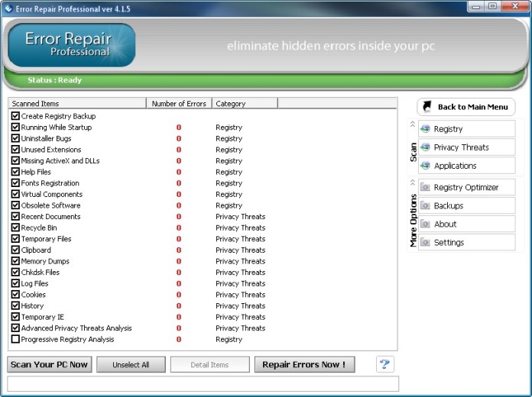Enable Progressive Registry Analysis checkbox
The height and width of the screenshot is (397, 532).
click(15, 339)
